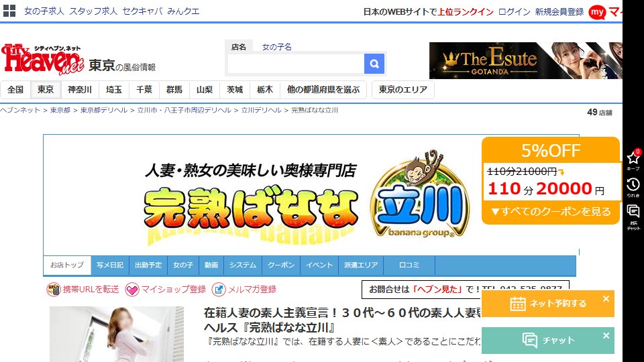
Task: Click the heart マイショップ登録 icon
Action: tap(132, 290)
